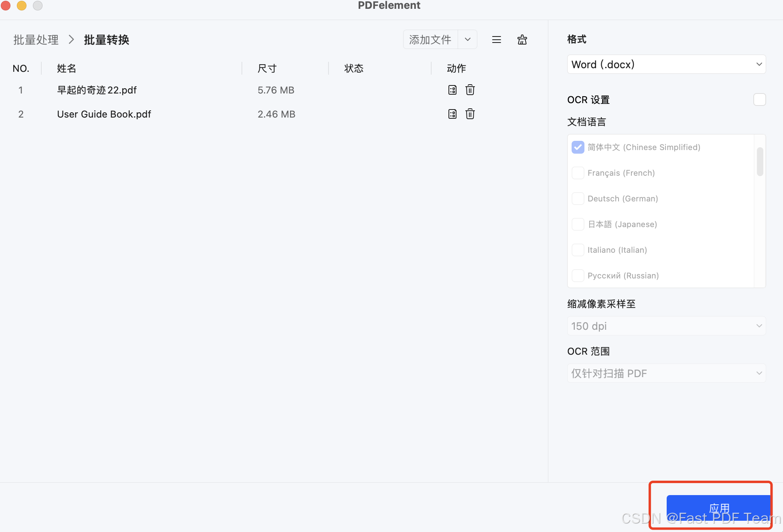Go back to 批量处理 breadcrumb
This screenshot has height=532, width=783.
(36, 40)
